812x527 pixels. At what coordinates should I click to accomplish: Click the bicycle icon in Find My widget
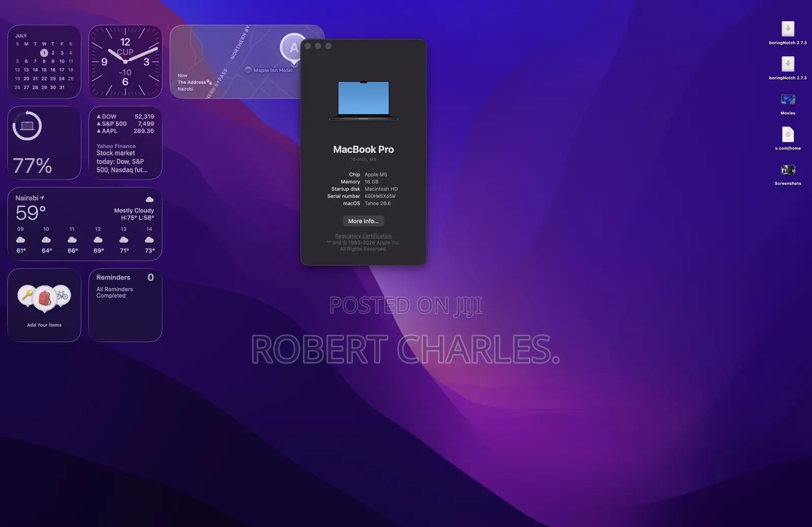pyautogui.click(x=62, y=295)
